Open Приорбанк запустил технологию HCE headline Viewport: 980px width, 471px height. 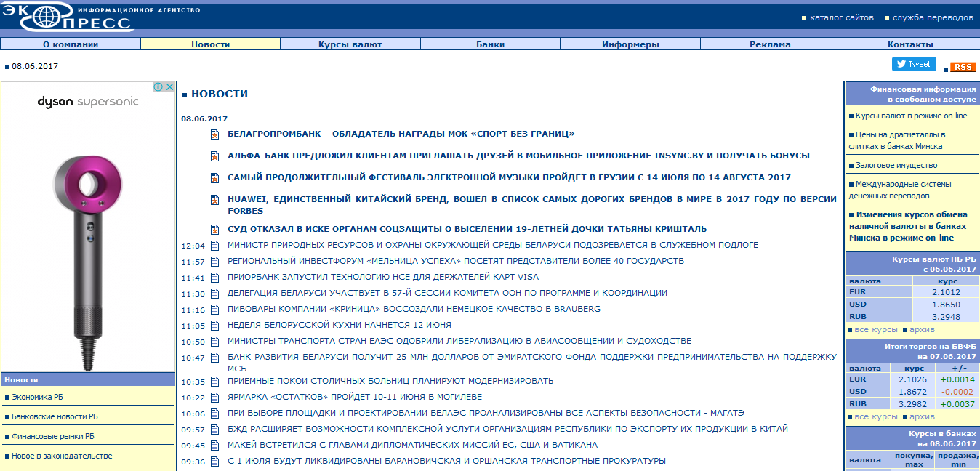pyautogui.click(x=383, y=277)
